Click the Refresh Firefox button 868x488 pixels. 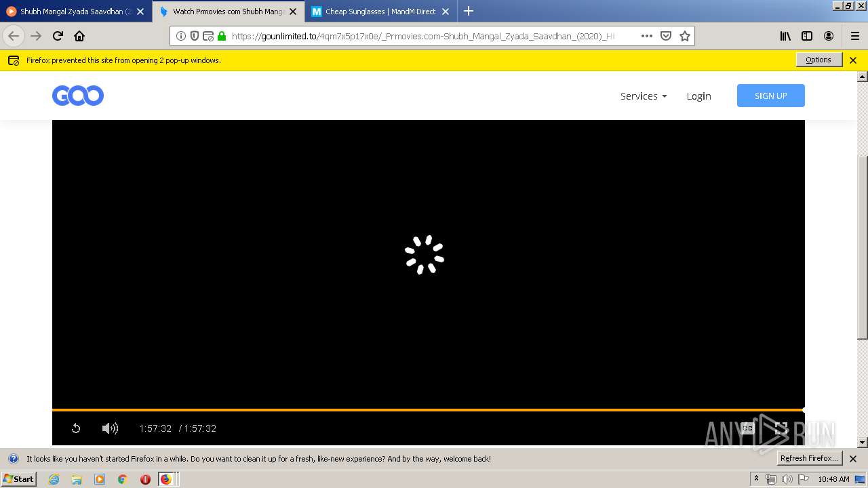coord(810,458)
